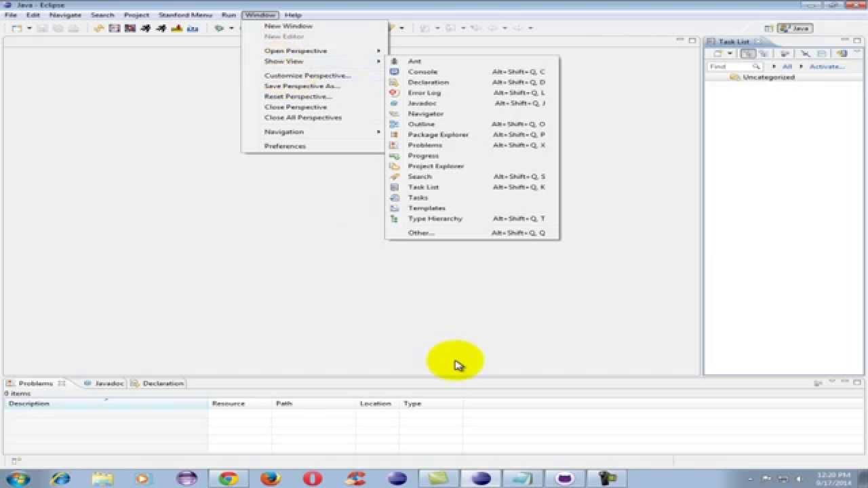Open the Navigate menu

[x=65, y=15]
